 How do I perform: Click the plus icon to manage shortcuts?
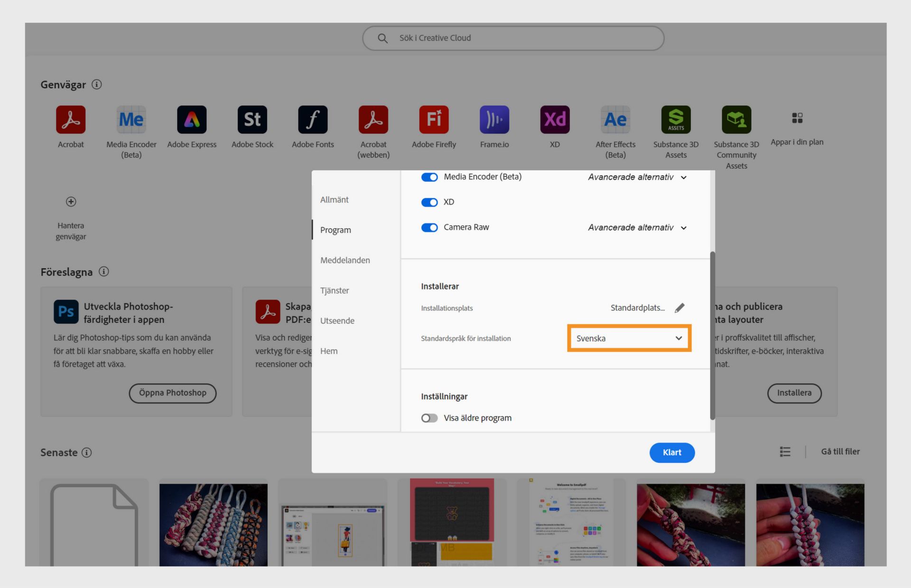pos(71,202)
